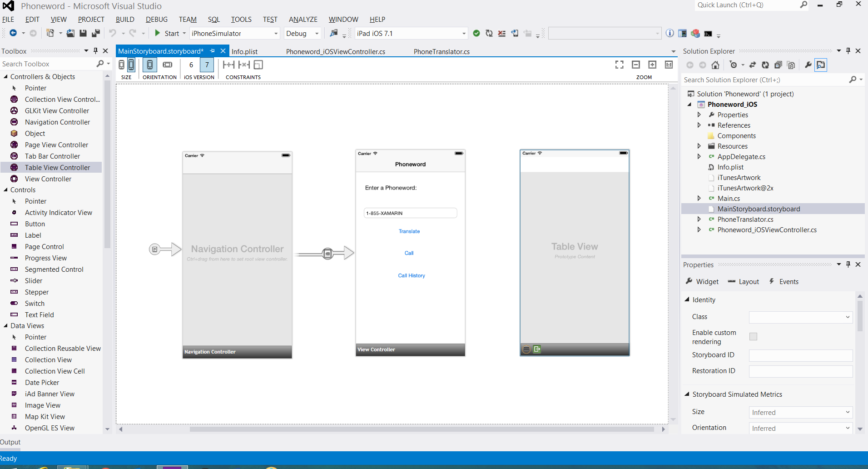The width and height of the screenshot is (868, 469).
Task: Switch to the PhoneTranslator.cs tab
Action: pyautogui.click(x=441, y=52)
